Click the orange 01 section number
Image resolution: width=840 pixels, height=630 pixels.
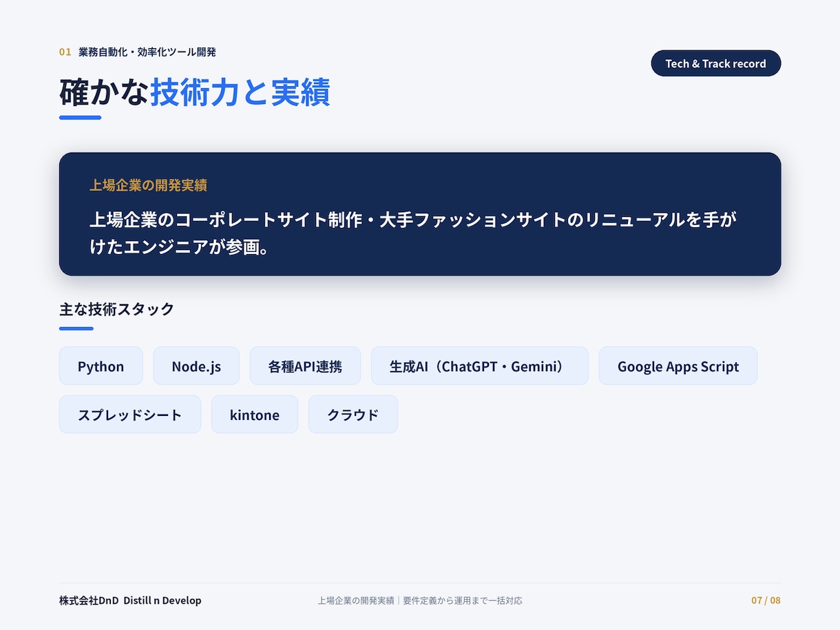point(65,52)
